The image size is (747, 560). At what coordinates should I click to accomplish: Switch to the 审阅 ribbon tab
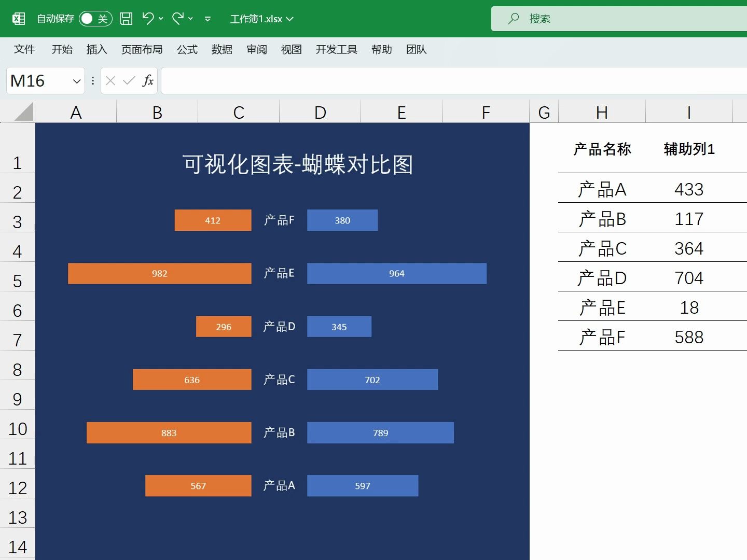[x=257, y=49]
